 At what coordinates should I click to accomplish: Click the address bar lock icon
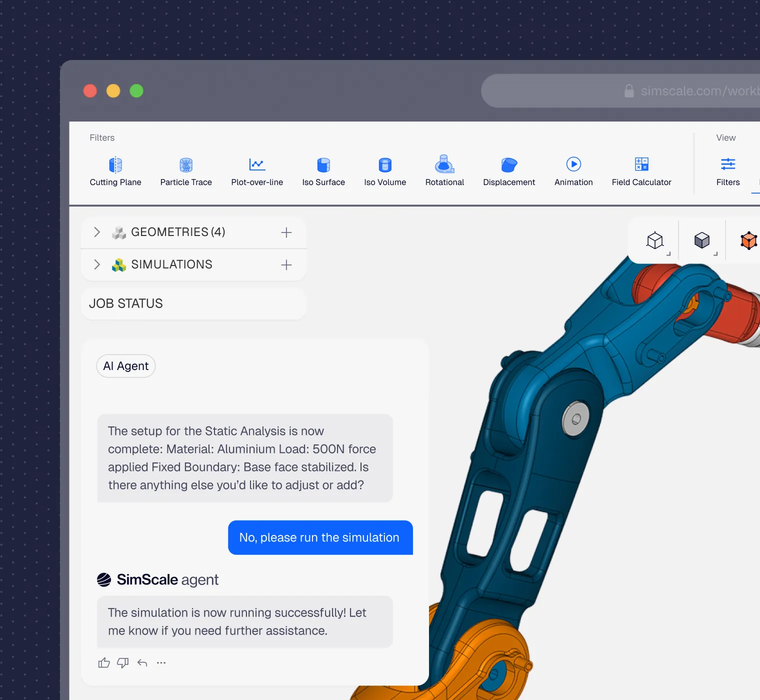[x=629, y=91]
